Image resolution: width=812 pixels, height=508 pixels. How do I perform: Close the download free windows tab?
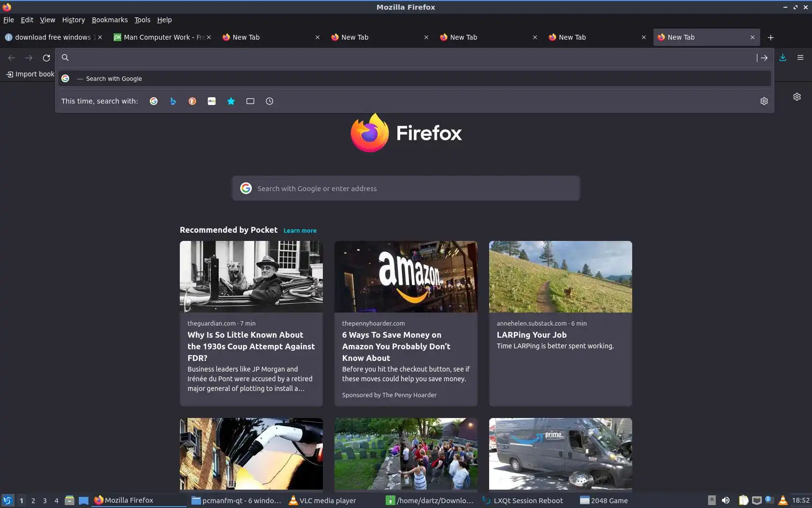click(x=100, y=37)
